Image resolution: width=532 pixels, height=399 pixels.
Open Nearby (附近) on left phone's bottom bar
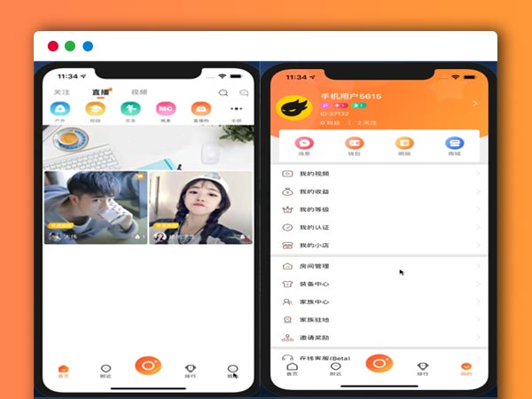(x=106, y=370)
